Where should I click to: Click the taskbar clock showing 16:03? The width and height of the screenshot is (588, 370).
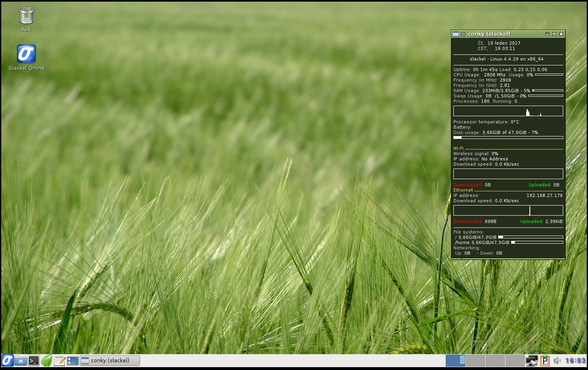point(575,360)
